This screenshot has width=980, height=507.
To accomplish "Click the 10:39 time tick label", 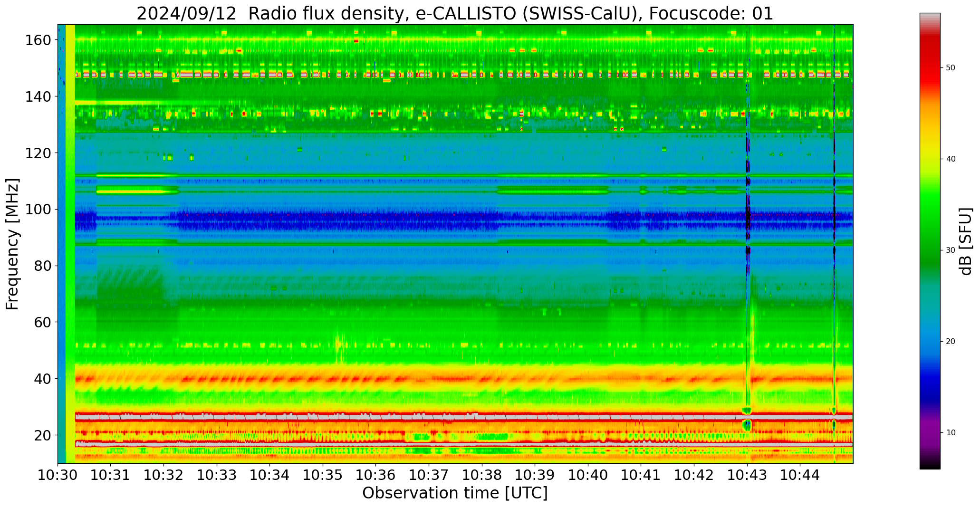I will (535, 475).
